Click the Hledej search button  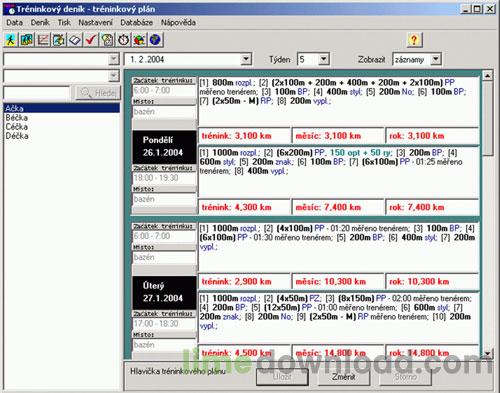click(x=98, y=93)
